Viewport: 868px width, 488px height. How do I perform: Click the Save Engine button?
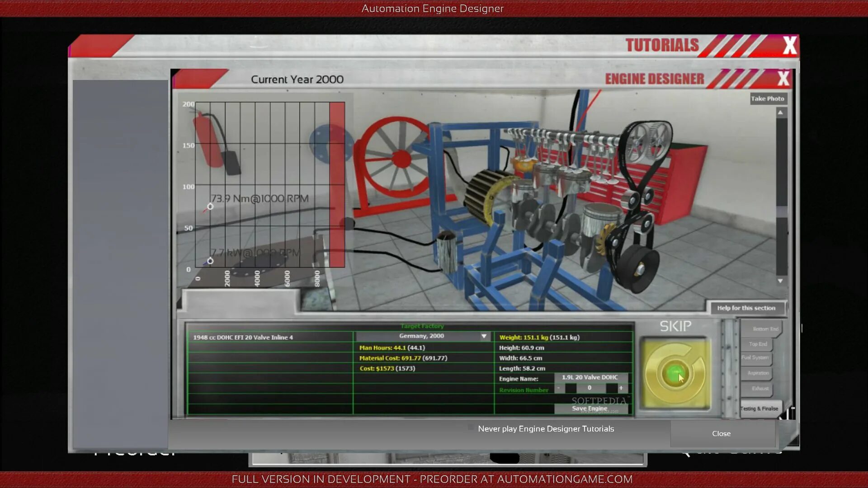pyautogui.click(x=590, y=408)
